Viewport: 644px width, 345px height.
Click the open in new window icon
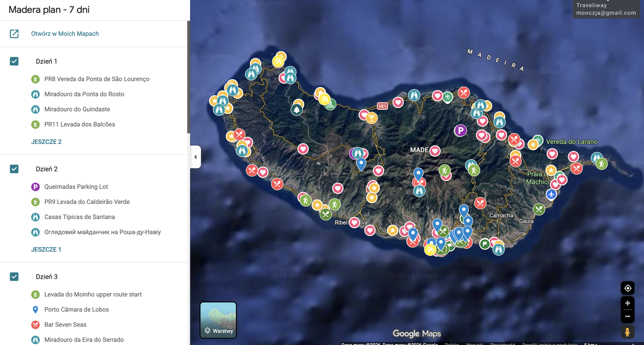pos(14,34)
